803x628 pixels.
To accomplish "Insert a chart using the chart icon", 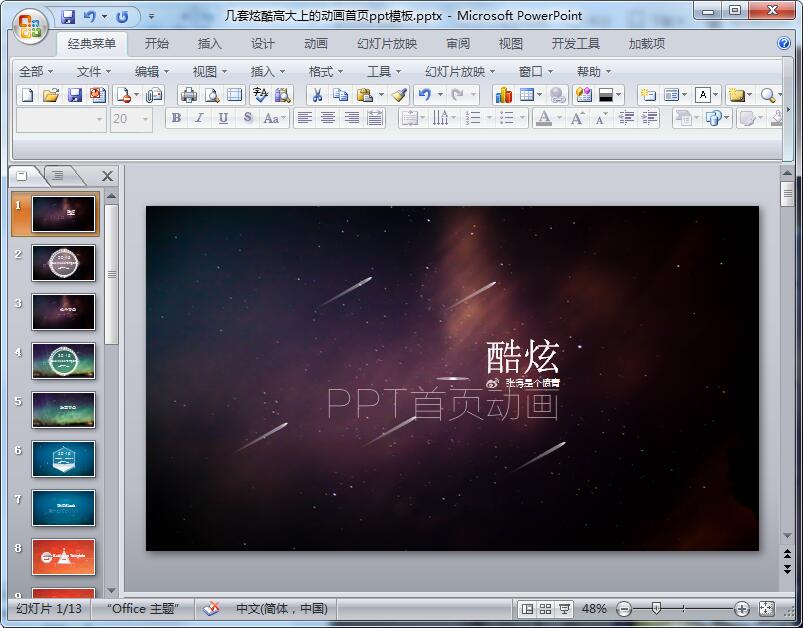I will (x=503, y=95).
